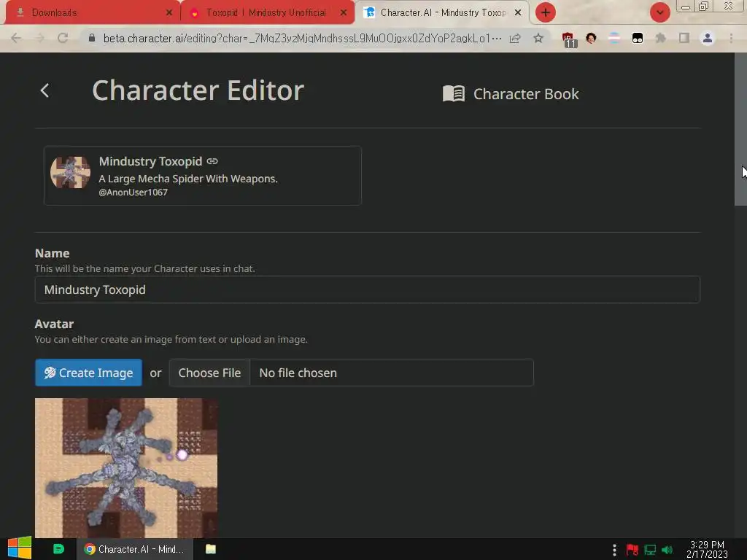The image size is (747, 560).
Task: Click the address bar URL
Action: pyautogui.click(x=302, y=38)
